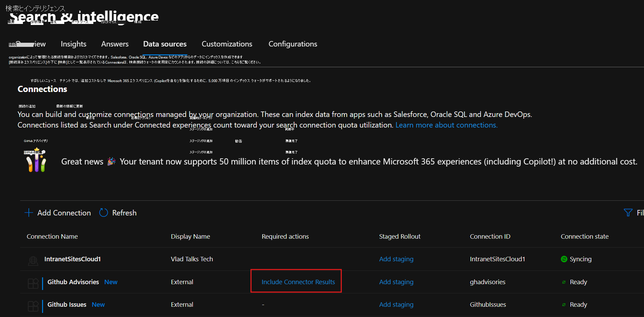Click the celebration illustration beside Great news
This screenshot has height=317, width=644.
point(36,160)
